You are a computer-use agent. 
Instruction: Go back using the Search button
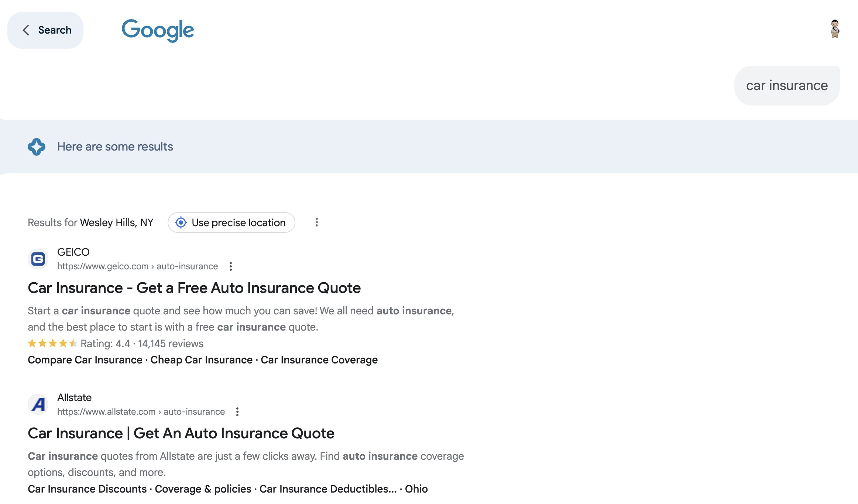coord(45,30)
